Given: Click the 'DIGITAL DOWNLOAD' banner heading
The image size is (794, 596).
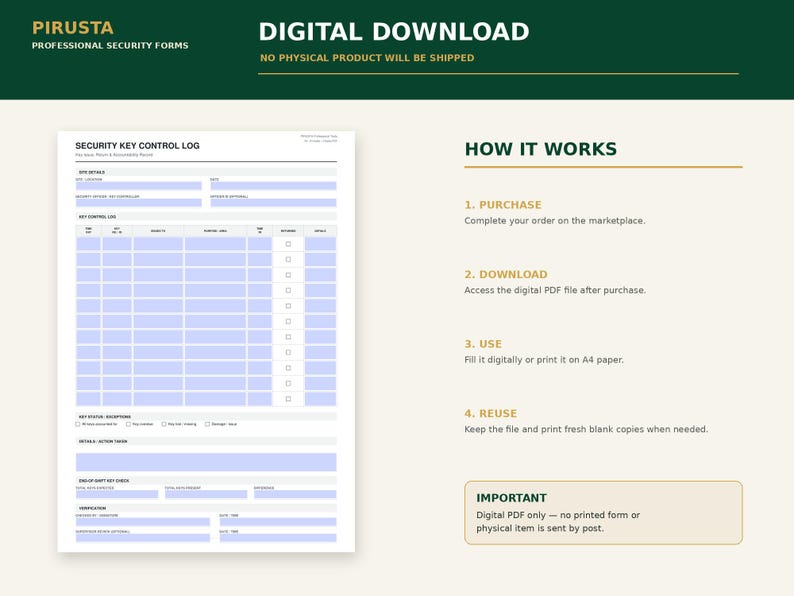Looking at the screenshot, I should (x=394, y=32).
